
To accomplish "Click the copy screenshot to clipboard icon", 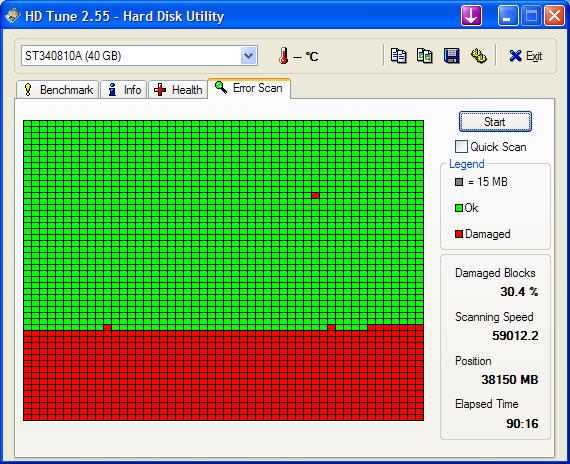I will 425,56.
